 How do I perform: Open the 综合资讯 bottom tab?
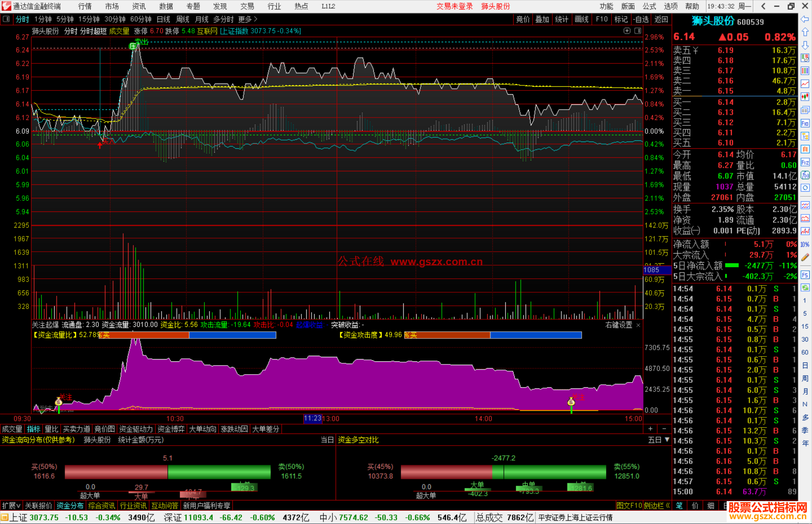101,506
